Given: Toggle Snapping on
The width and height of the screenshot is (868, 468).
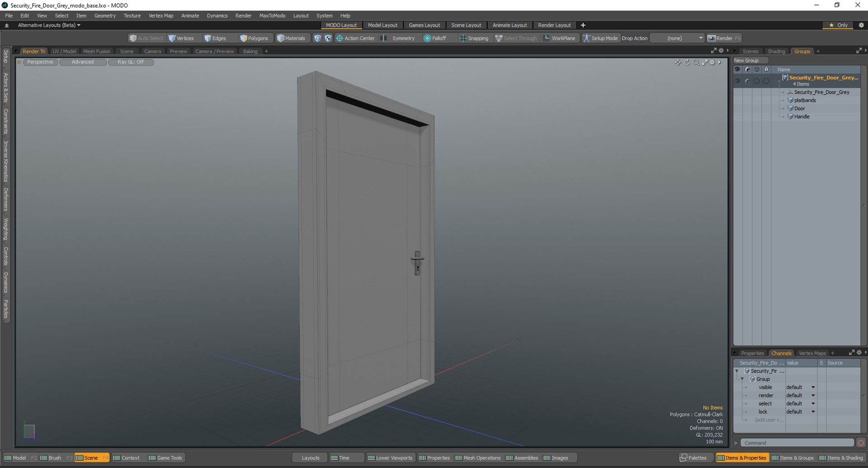Looking at the screenshot, I should coord(474,38).
